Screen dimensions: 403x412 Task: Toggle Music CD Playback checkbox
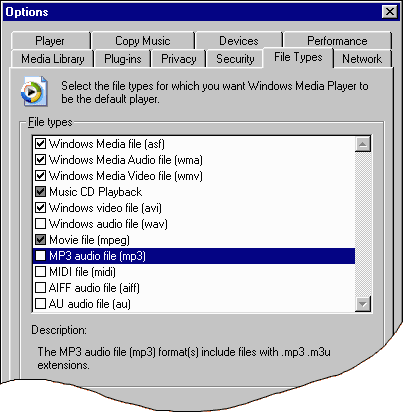(x=40, y=192)
